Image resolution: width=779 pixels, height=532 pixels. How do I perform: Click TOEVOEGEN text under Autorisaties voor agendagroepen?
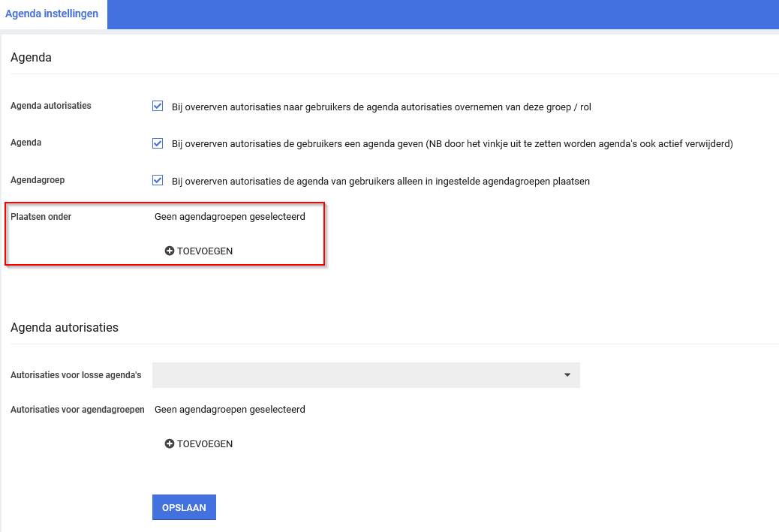(x=205, y=444)
